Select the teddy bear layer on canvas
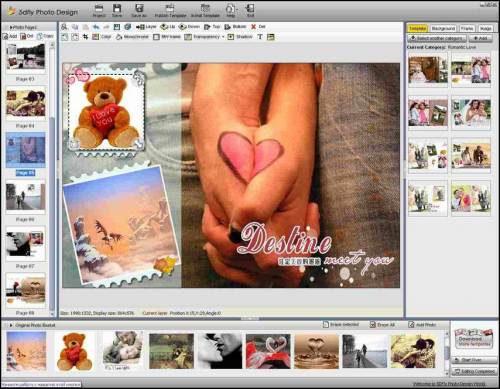 coord(106,112)
